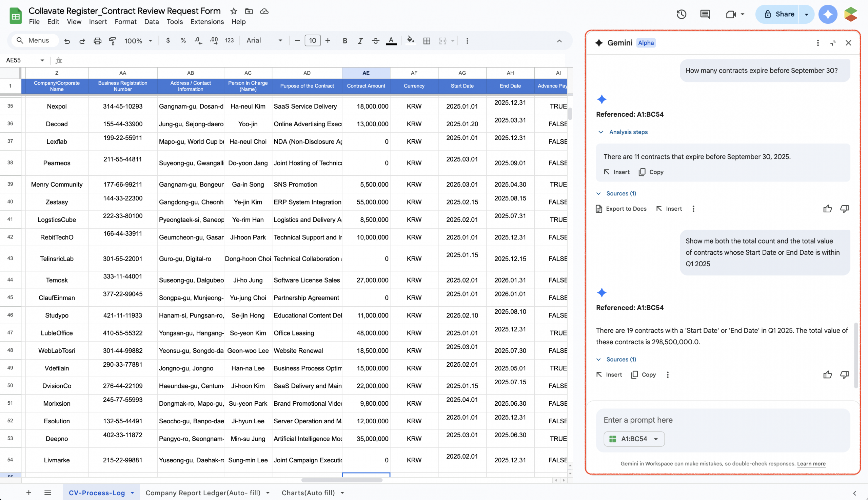Open the Extensions menu
Viewport: 868px width, 500px height.
[x=207, y=22]
